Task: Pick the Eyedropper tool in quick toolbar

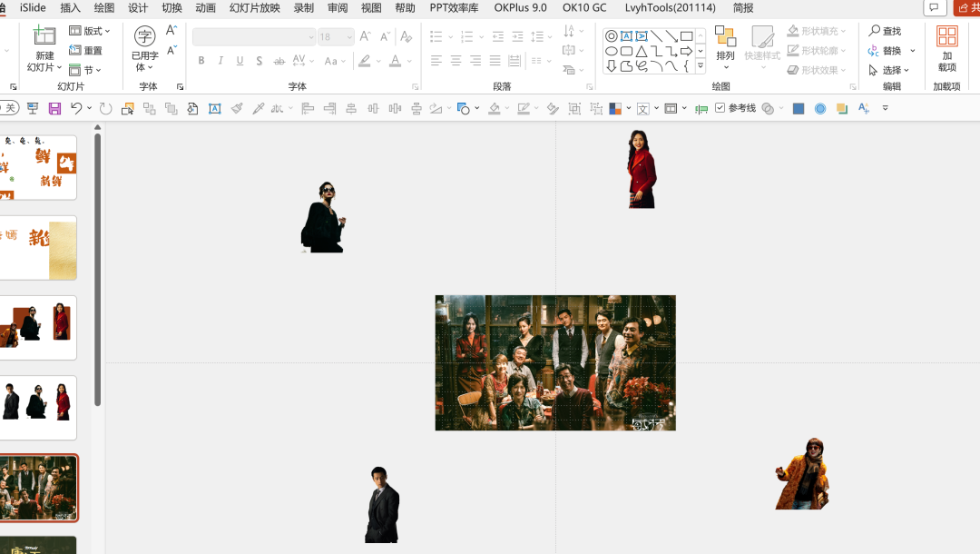Action: [258, 109]
